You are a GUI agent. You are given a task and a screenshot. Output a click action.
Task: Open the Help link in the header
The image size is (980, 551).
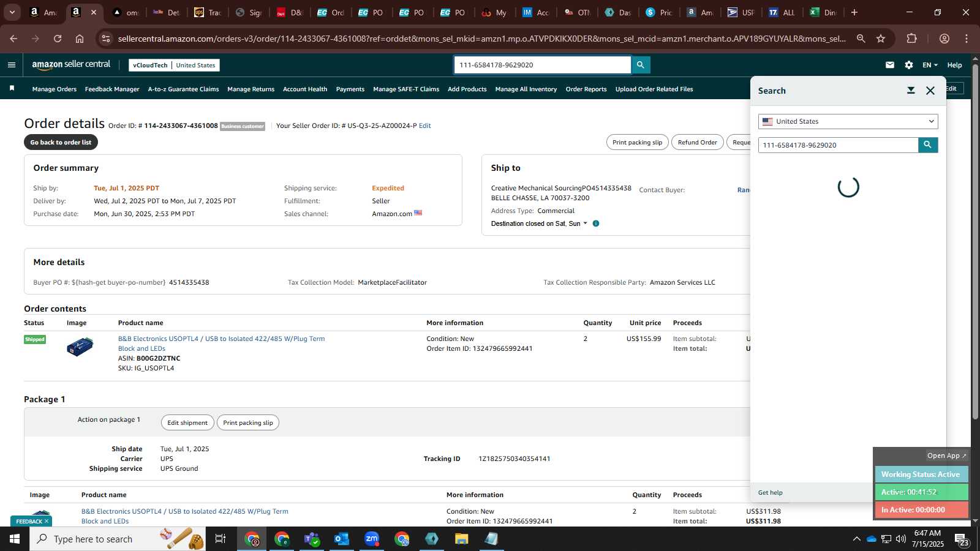[x=954, y=65]
